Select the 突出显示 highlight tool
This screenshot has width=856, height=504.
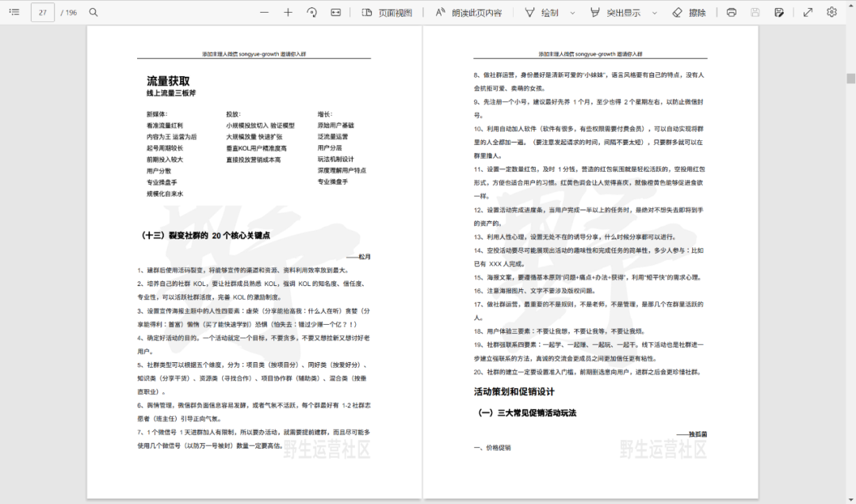tap(615, 12)
